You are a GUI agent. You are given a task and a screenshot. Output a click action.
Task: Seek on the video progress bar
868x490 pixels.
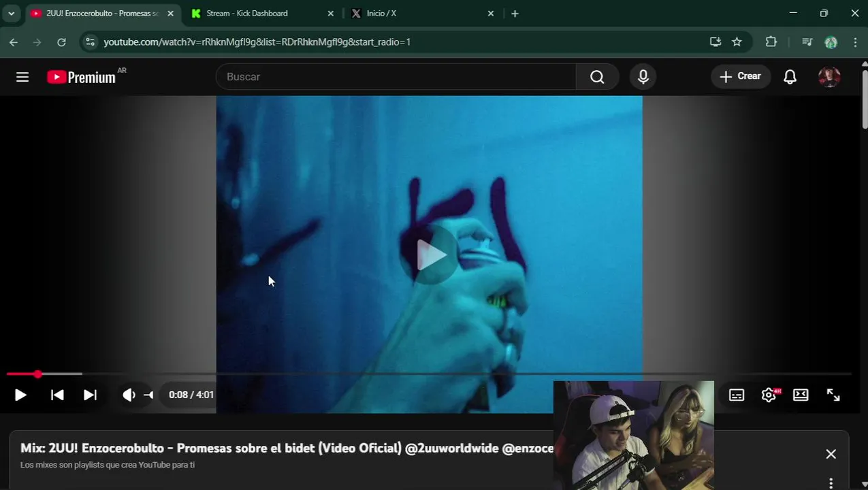[x=429, y=374]
